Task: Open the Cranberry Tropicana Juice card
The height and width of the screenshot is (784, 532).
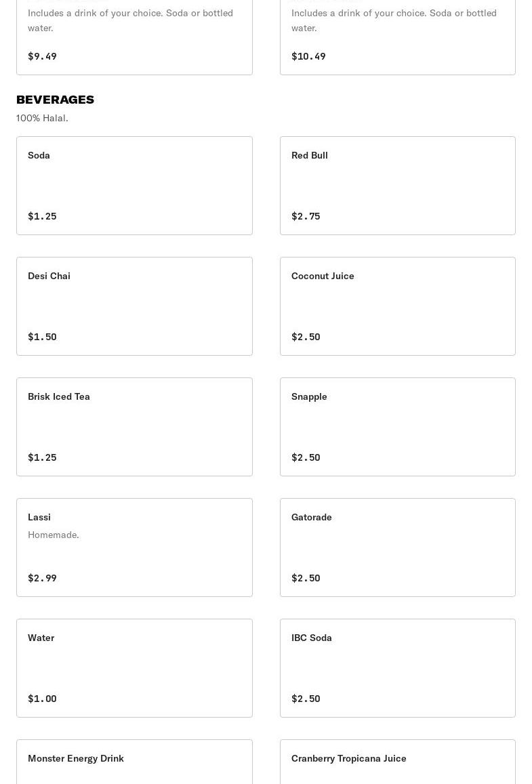Action: point(397,762)
